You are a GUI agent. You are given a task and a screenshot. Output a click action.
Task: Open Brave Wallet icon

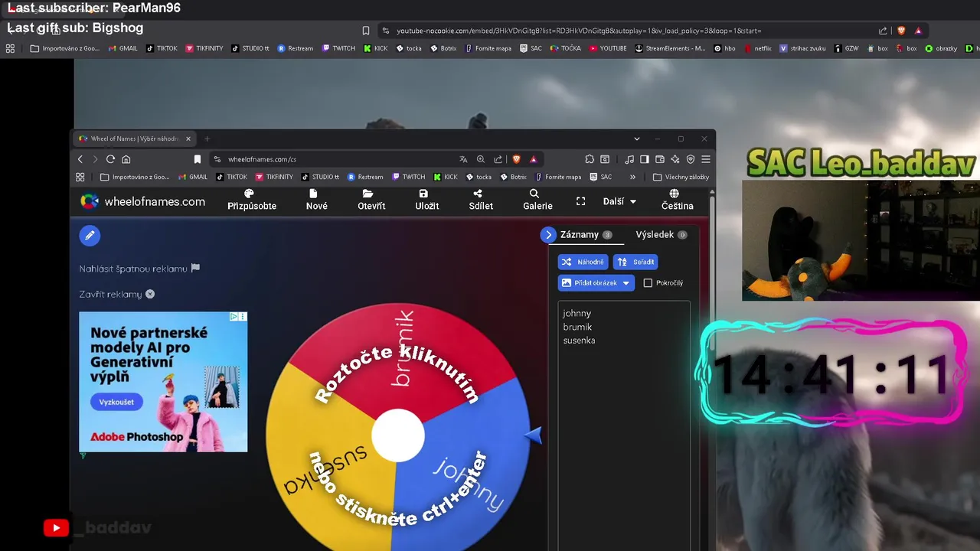click(660, 159)
